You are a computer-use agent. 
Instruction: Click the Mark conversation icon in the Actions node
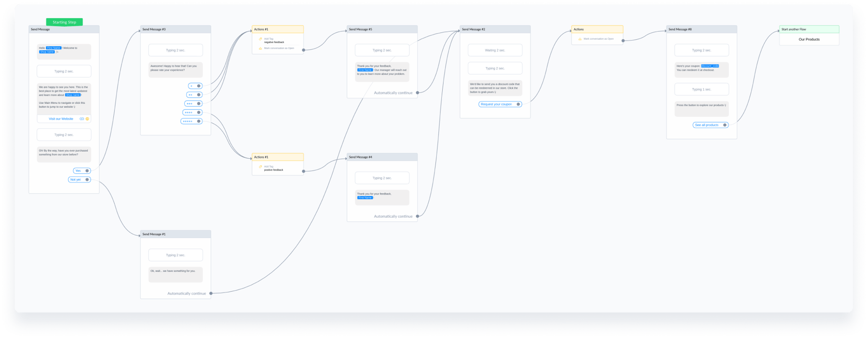[580, 39]
